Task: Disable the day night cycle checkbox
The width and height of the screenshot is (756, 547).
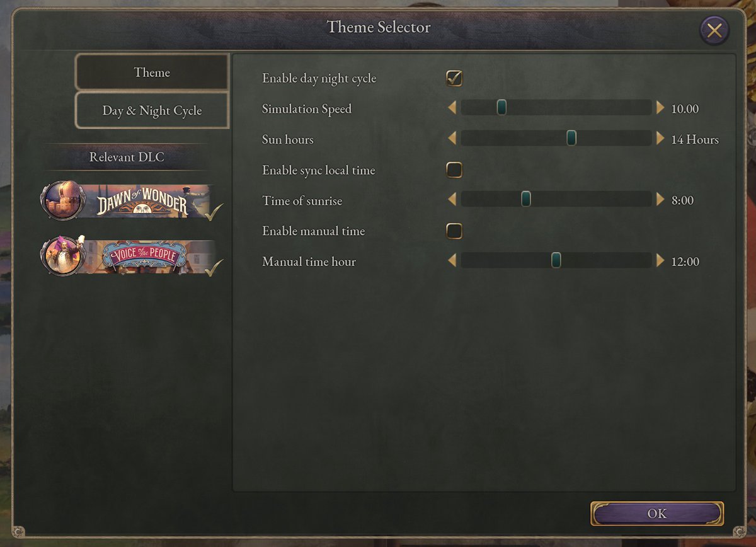Action: click(x=454, y=78)
